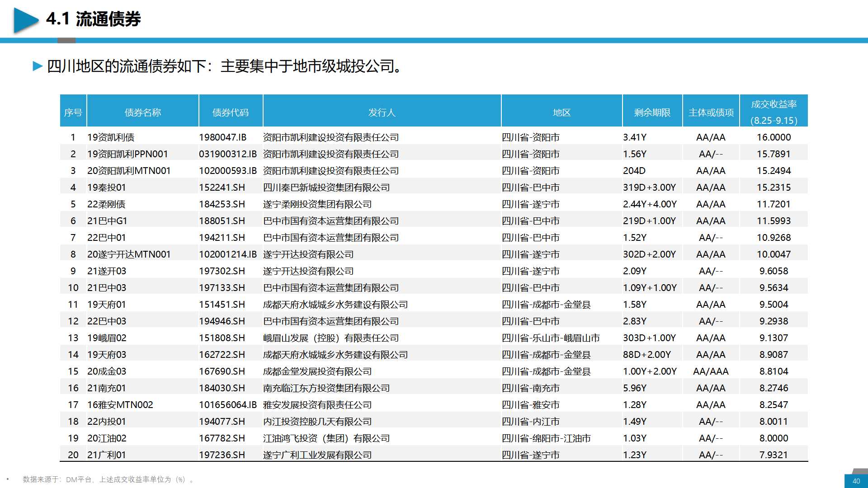The height and width of the screenshot is (488, 868).
Task: Click issuer '四川秦巴新城投资集团有限公司'
Action: (x=326, y=188)
